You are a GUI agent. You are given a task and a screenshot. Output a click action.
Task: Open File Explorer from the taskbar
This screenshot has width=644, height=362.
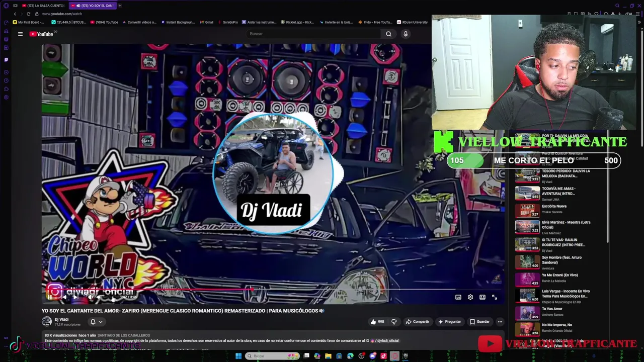click(x=328, y=356)
